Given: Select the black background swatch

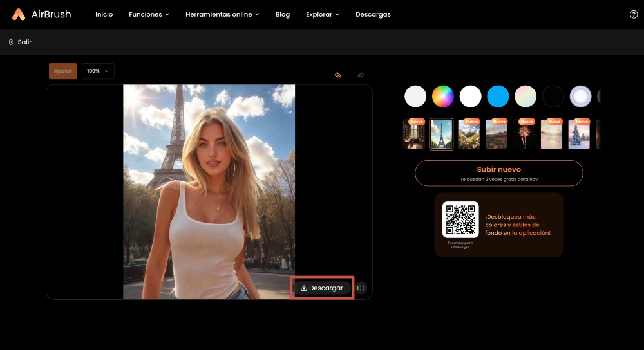Looking at the screenshot, I should (x=553, y=97).
